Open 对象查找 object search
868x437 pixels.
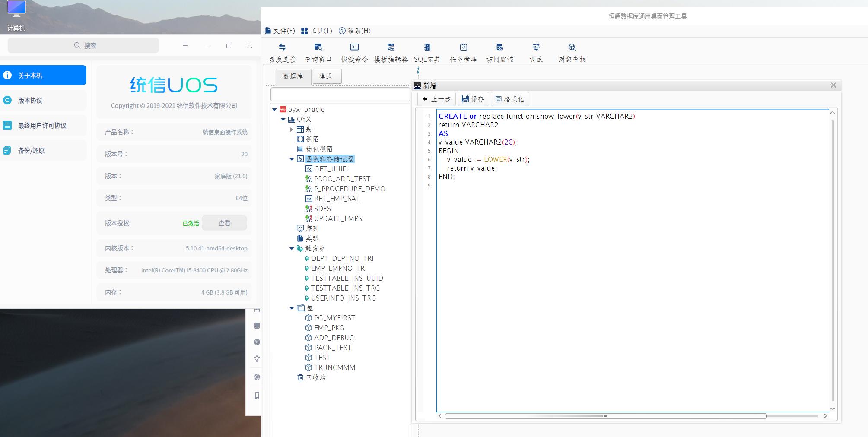[x=572, y=47]
